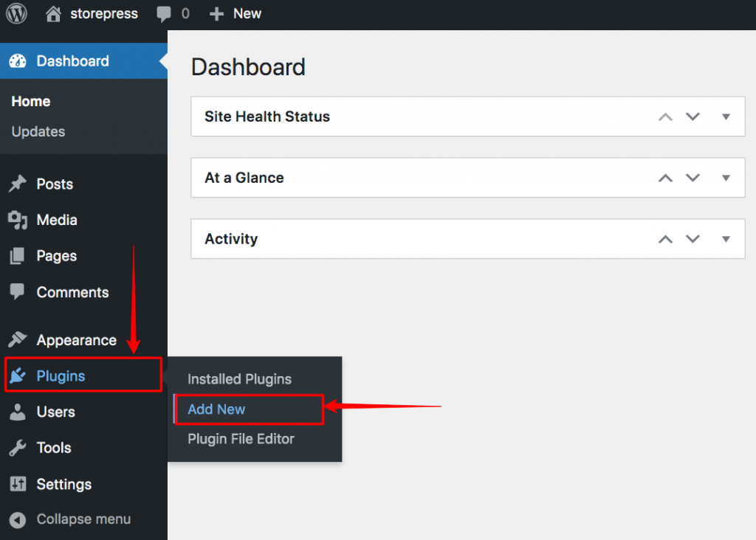Click the Tools wrench icon
The height and width of the screenshot is (540, 756).
pyautogui.click(x=18, y=448)
